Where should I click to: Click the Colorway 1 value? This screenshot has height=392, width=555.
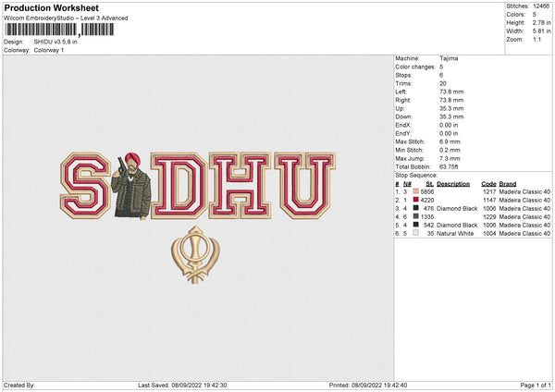(49, 50)
